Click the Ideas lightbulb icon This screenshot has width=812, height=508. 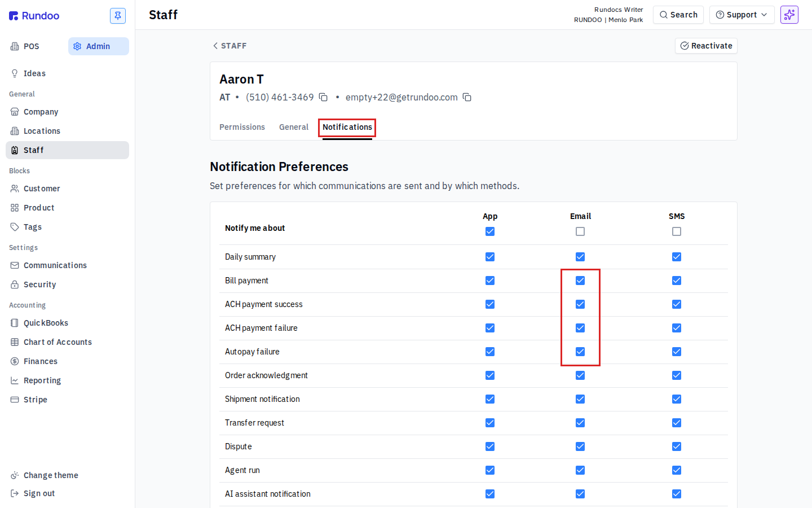(15, 73)
